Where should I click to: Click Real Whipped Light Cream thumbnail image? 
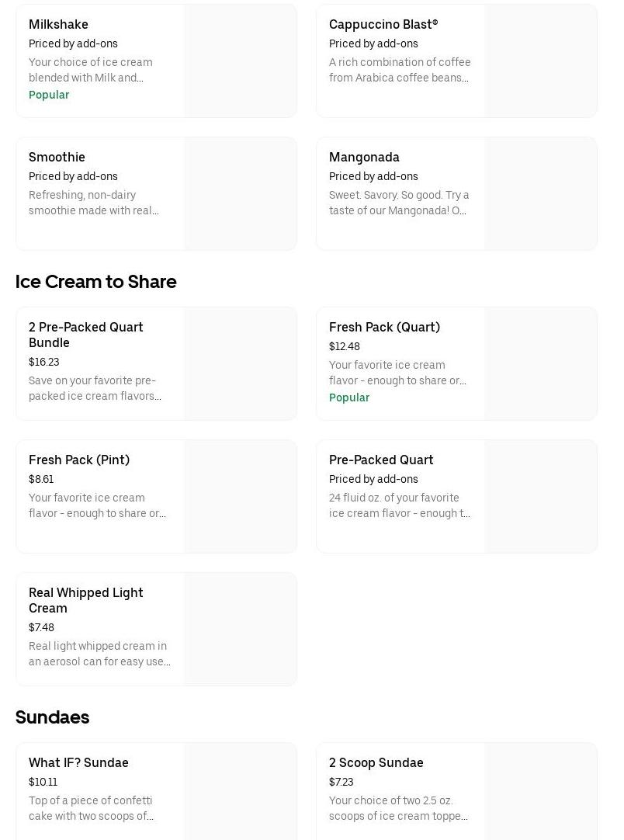tap(241, 630)
